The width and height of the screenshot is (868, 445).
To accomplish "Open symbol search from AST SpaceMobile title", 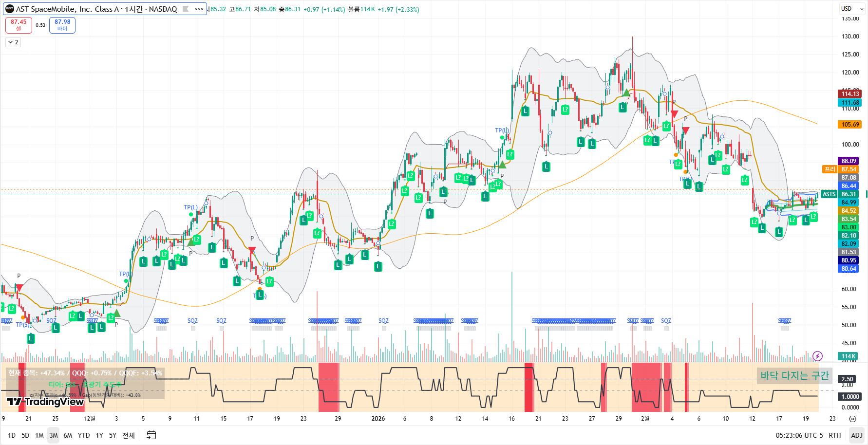I will coord(96,9).
